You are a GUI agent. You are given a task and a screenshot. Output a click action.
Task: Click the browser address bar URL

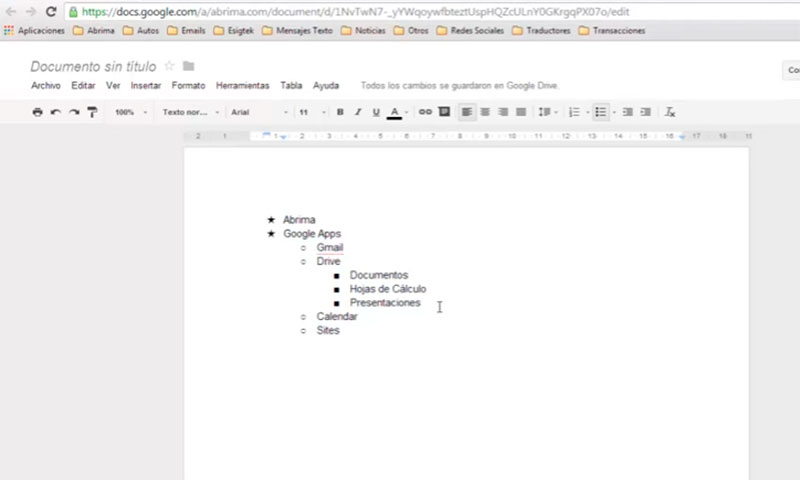tap(355, 11)
